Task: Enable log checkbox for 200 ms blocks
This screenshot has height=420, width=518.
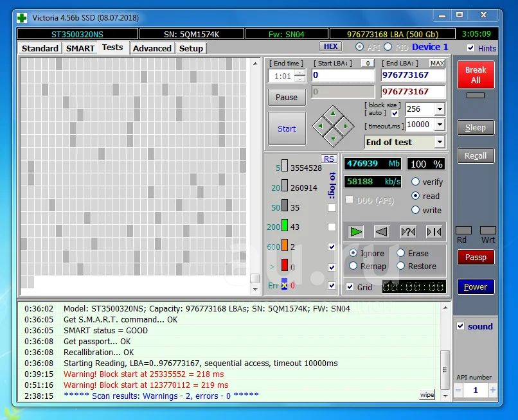Action: pos(332,227)
